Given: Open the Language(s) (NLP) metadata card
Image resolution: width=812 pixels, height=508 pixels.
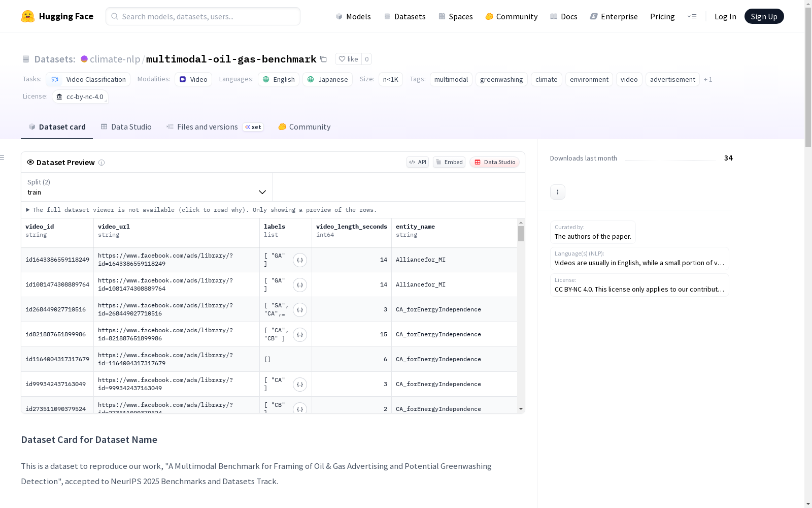Looking at the screenshot, I should click(639, 259).
